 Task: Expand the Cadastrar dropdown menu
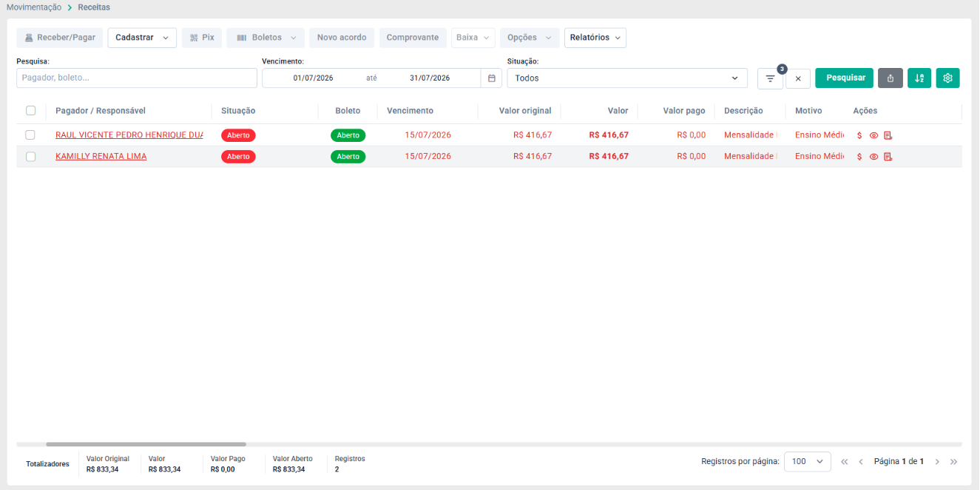coord(142,38)
